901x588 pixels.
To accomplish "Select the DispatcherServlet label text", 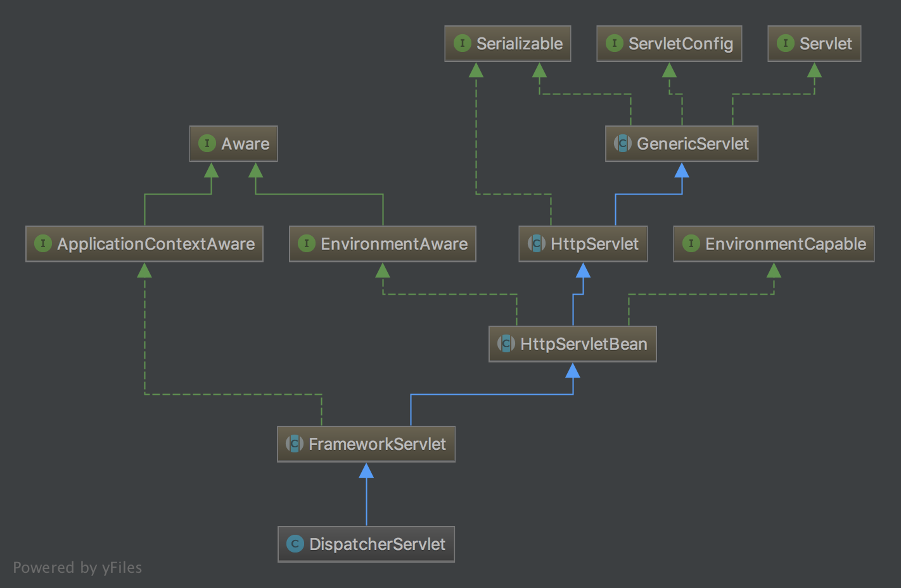I will coord(377,544).
